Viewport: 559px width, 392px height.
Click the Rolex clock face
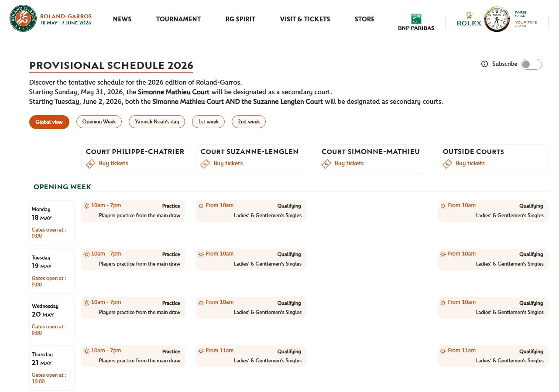point(497,19)
